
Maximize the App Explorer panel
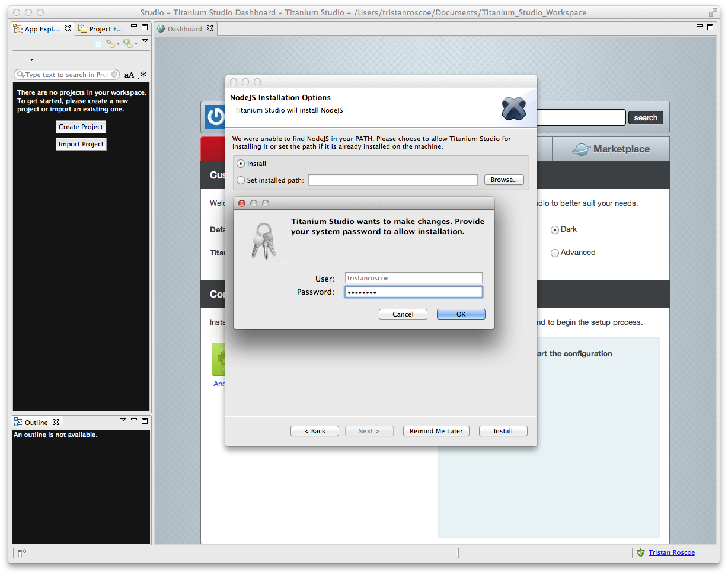point(145,27)
